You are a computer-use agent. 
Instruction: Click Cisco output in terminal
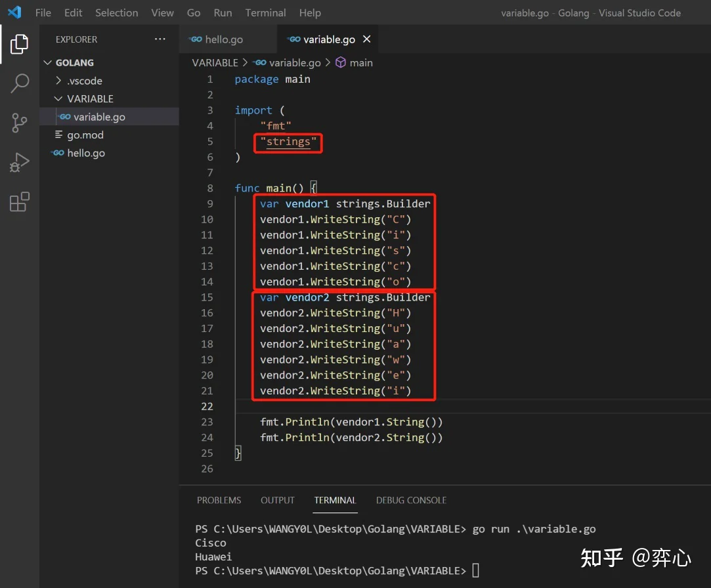[x=210, y=543]
